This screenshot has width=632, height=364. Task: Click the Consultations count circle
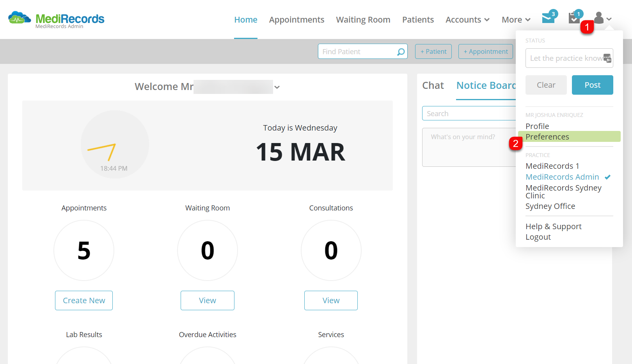[x=331, y=250]
